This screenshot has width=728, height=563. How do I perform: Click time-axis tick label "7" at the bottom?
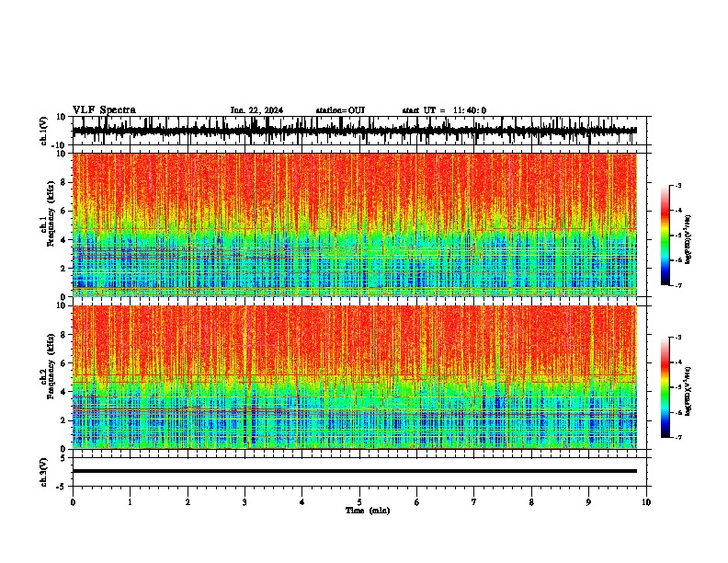pyautogui.click(x=474, y=502)
